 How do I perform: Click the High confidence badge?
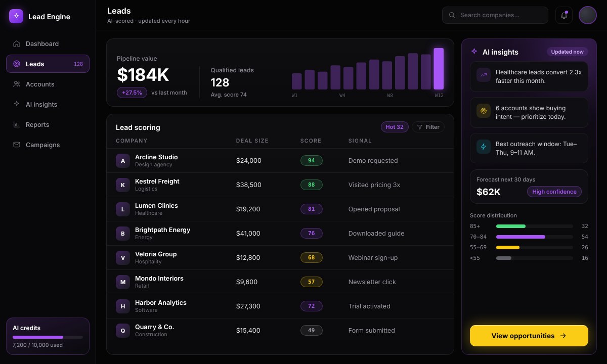point(554,192)
